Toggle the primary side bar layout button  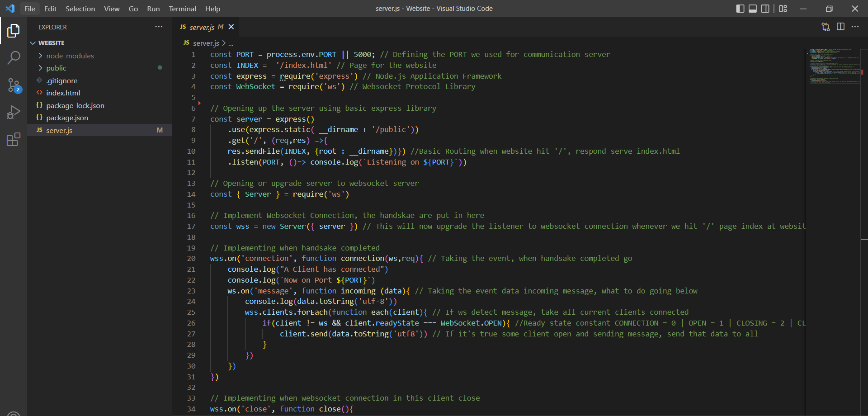[740, 9]
